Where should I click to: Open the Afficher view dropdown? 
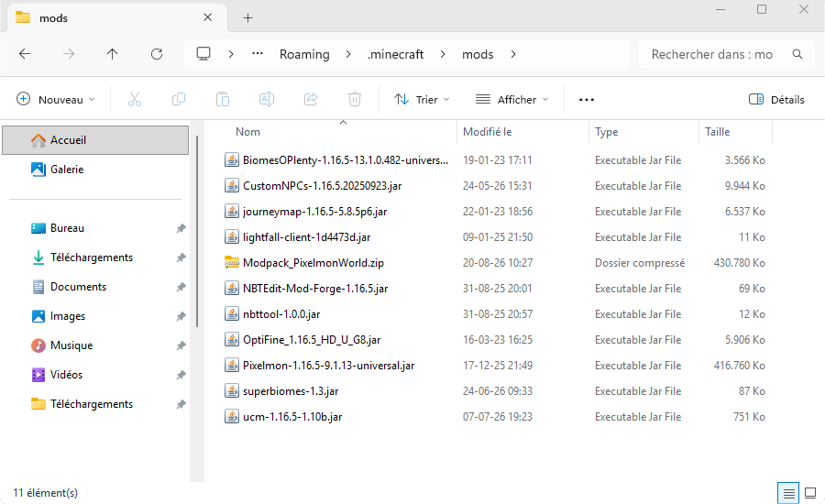511,100
